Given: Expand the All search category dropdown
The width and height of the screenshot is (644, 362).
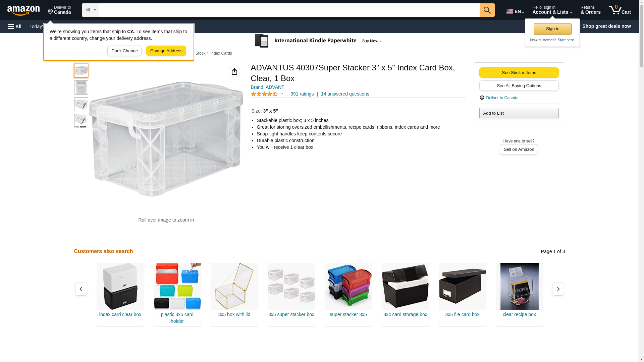Looking at the screenshot, I should coord(91,10).
